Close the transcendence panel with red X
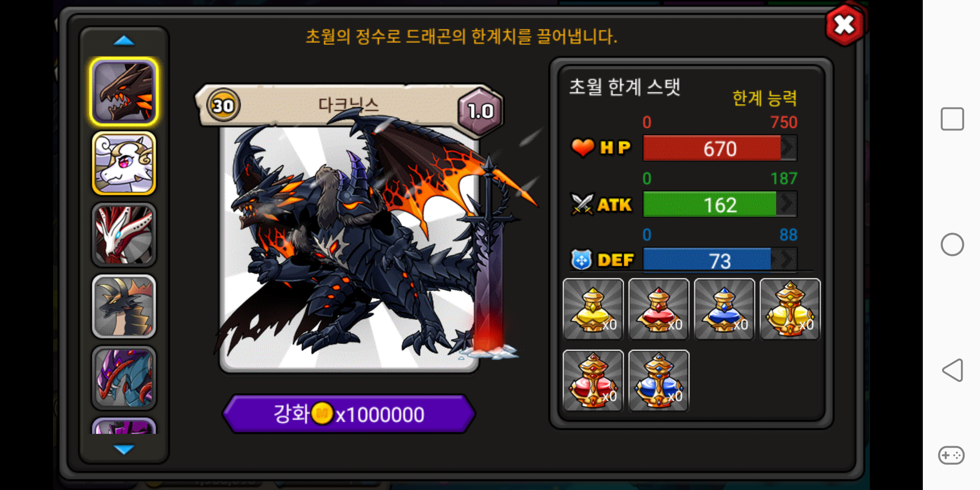This screenshot has height=490, width=980. 845,26
